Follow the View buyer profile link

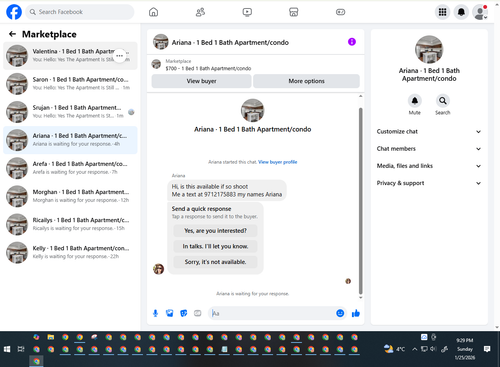pyautogui.click(x=277, y=162)
